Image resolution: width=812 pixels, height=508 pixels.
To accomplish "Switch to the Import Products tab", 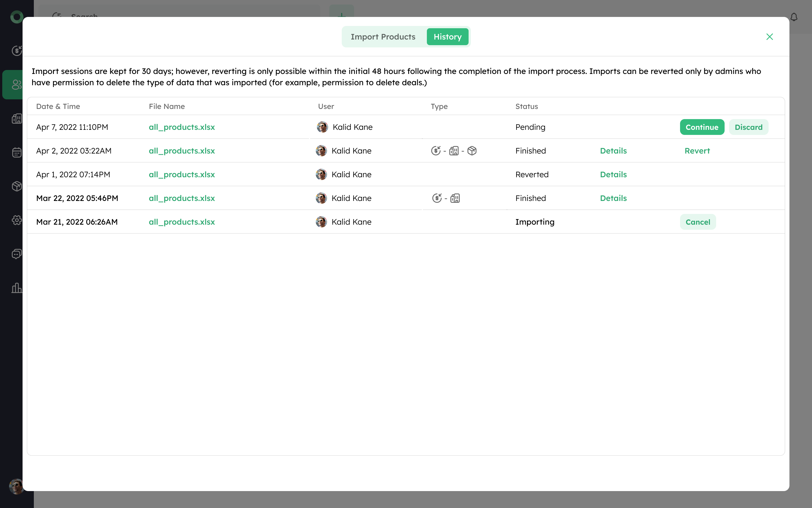I will [383, 37].
